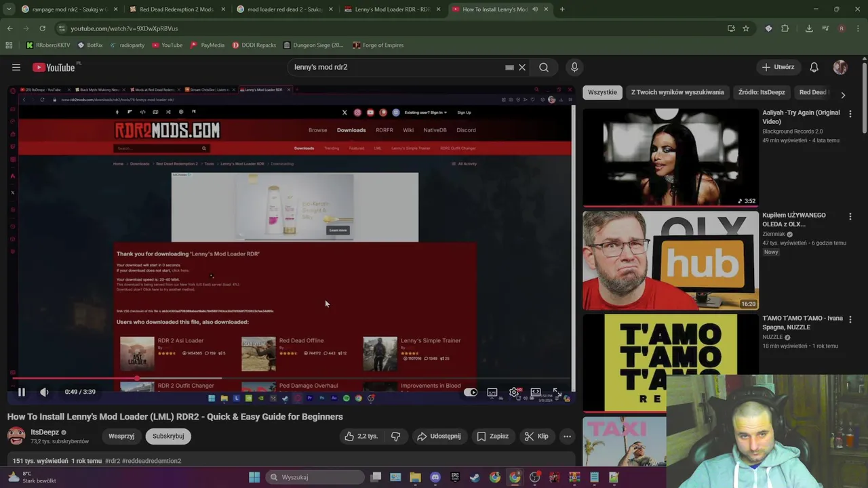Open the OLX hub video thumbnail
Screen dimensions: 868x488
[670, 260]
